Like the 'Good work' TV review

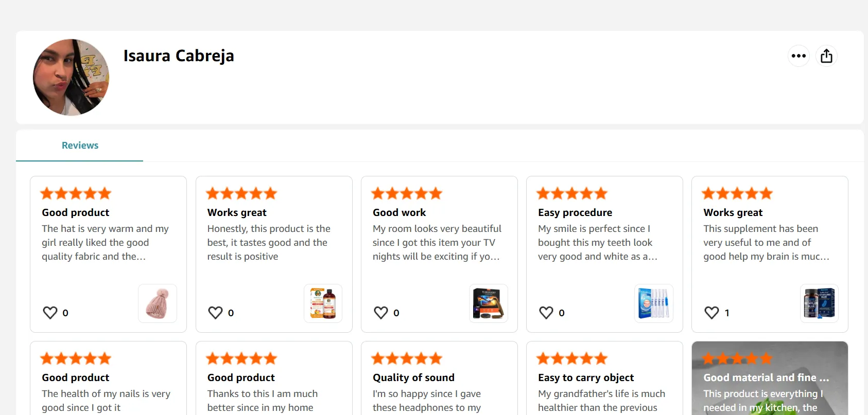pos(381,313)
